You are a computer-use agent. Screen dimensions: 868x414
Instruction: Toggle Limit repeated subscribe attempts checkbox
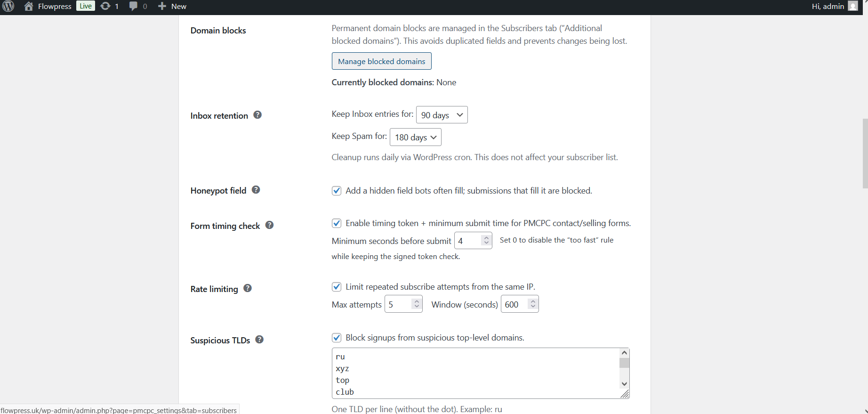click(337, 287)
